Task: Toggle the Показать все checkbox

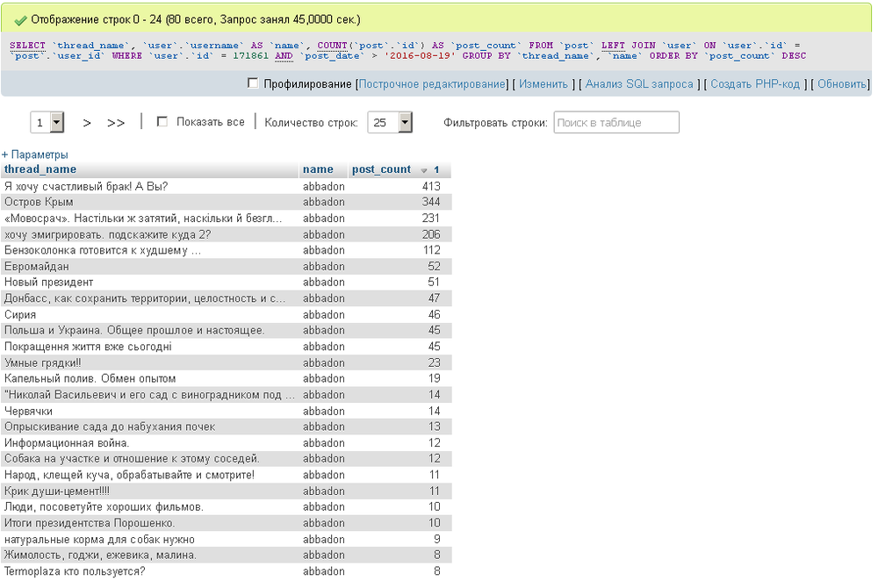Action: 162,122
